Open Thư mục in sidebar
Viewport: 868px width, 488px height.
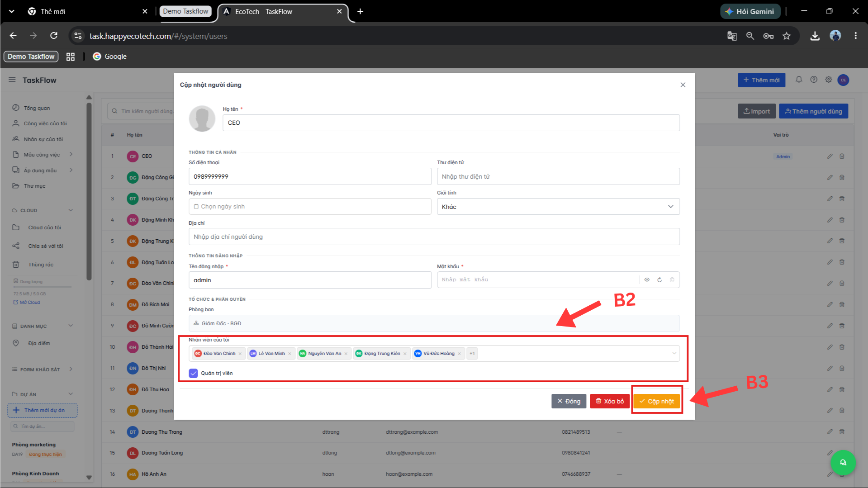[x=34, y=186]
